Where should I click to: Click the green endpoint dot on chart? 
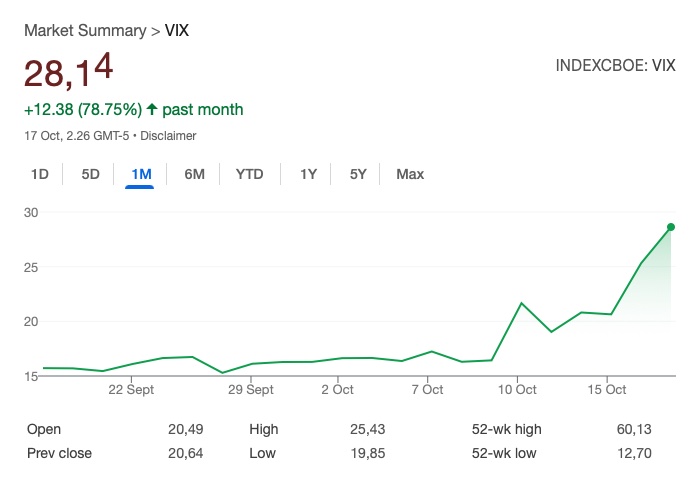(x=670, y=227)
